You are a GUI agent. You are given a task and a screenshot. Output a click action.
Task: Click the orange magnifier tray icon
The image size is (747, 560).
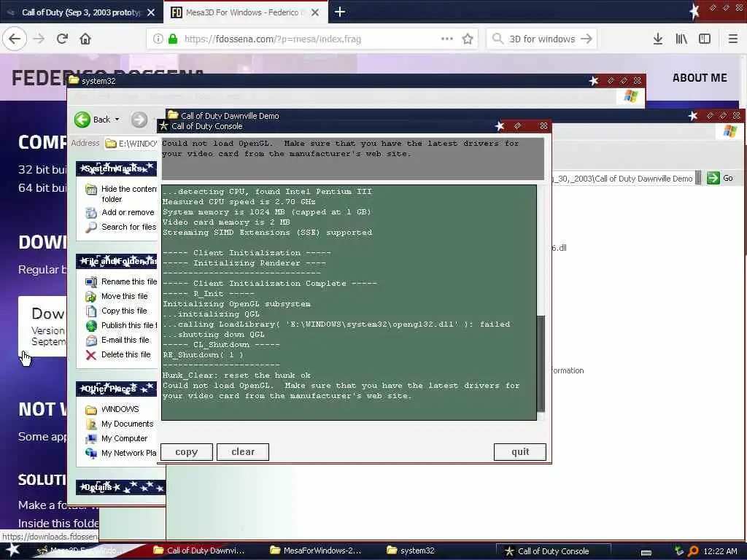[693, 551]
